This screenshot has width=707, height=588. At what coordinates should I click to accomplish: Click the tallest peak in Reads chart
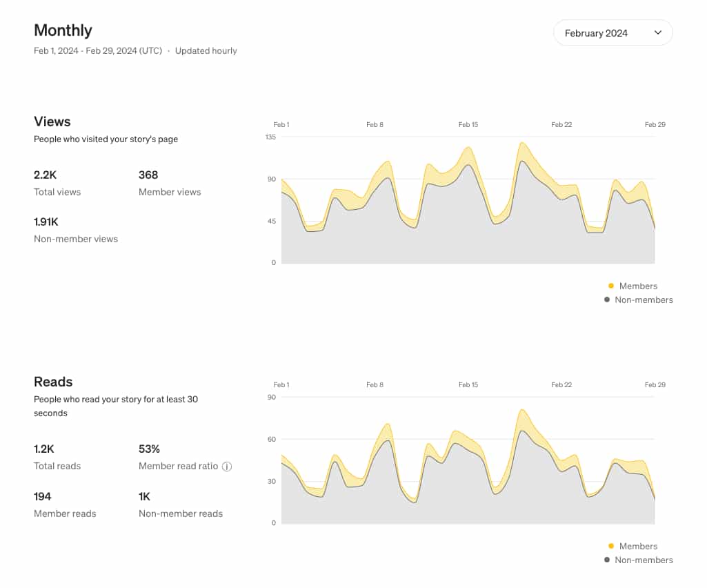click(522, 411)
